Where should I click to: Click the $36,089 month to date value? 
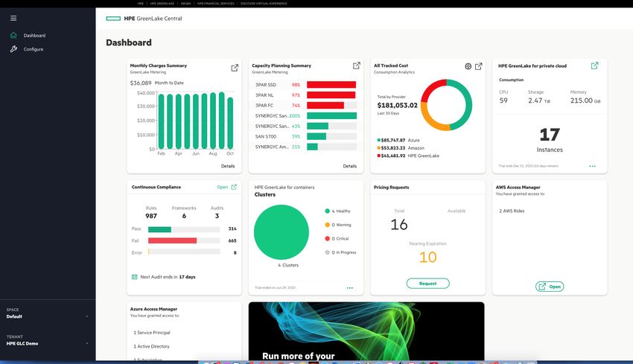click(x=141, y=83)
